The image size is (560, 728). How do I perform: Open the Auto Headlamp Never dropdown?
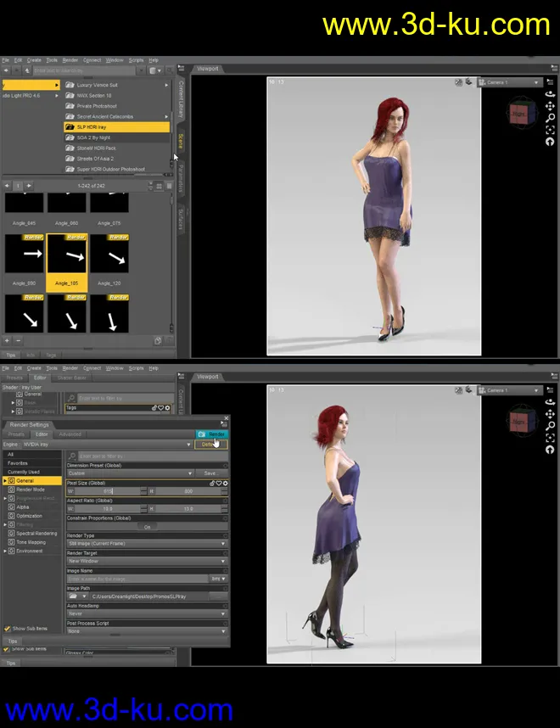pyautogui.click(x=146, y=614)
